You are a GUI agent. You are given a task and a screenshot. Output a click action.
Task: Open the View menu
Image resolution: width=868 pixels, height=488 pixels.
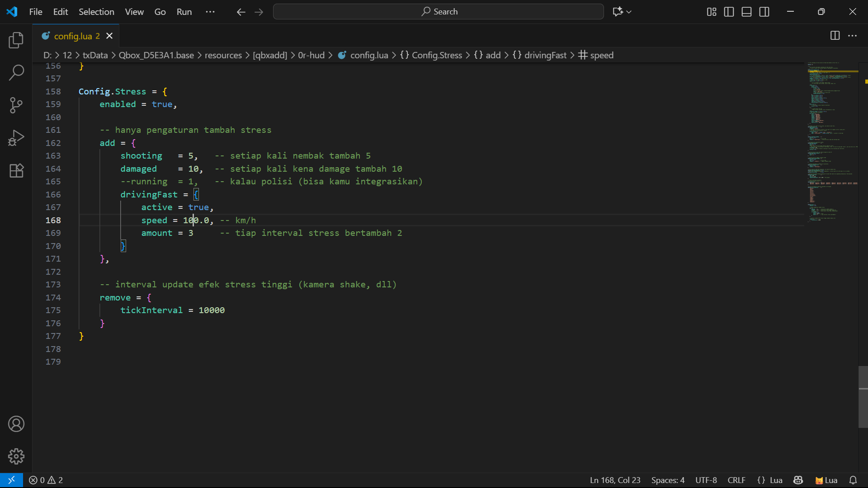pos(134,12)
